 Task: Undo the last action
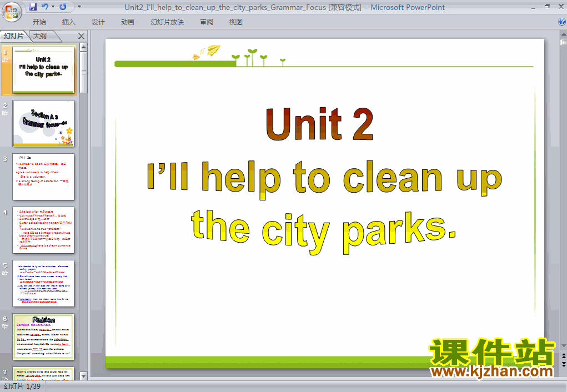point(45,7)
